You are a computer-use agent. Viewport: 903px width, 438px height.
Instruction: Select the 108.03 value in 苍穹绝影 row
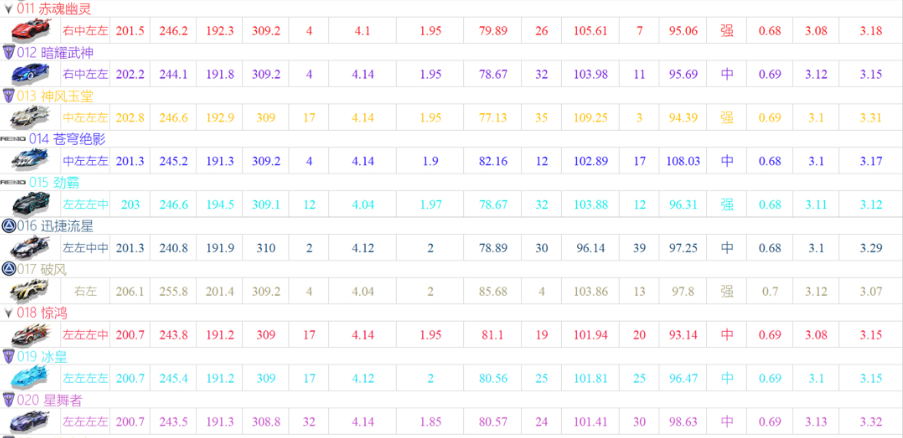683,161
